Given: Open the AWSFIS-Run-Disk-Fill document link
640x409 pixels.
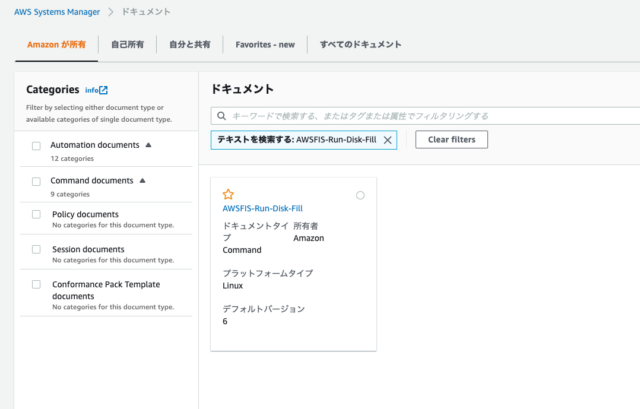Looking at the screenshot, I should (x=262, y=208).
